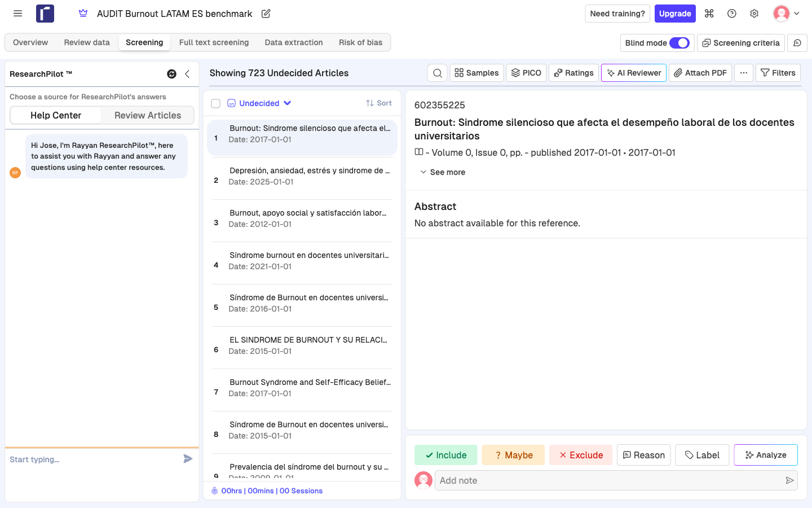812x508 pixels.
Task: Open Data extraction tab
Action: 294,42
